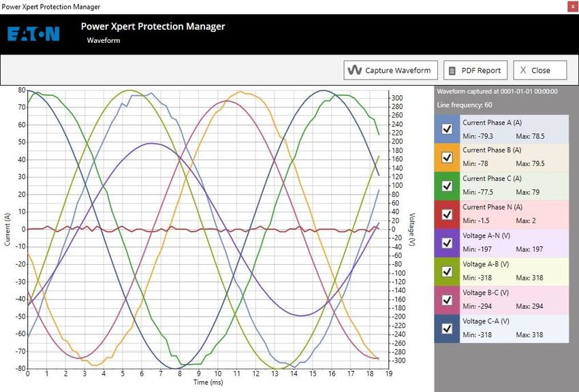Click the 'Max: 2' value for Phase N
Viewport: 579px width, 392px height.
(526, 220)
